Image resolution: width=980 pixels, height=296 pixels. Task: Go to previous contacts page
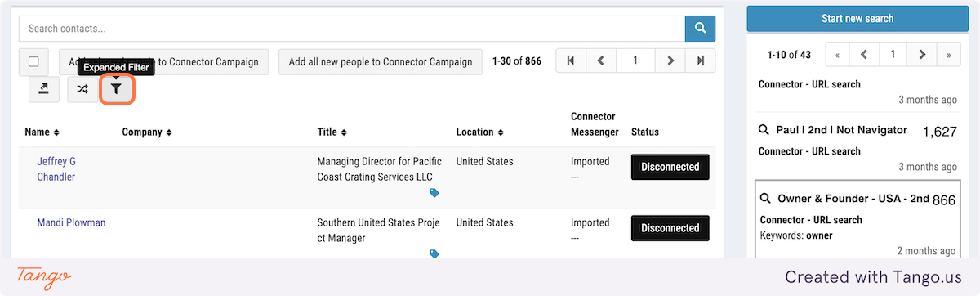click(x=600, y=61)
